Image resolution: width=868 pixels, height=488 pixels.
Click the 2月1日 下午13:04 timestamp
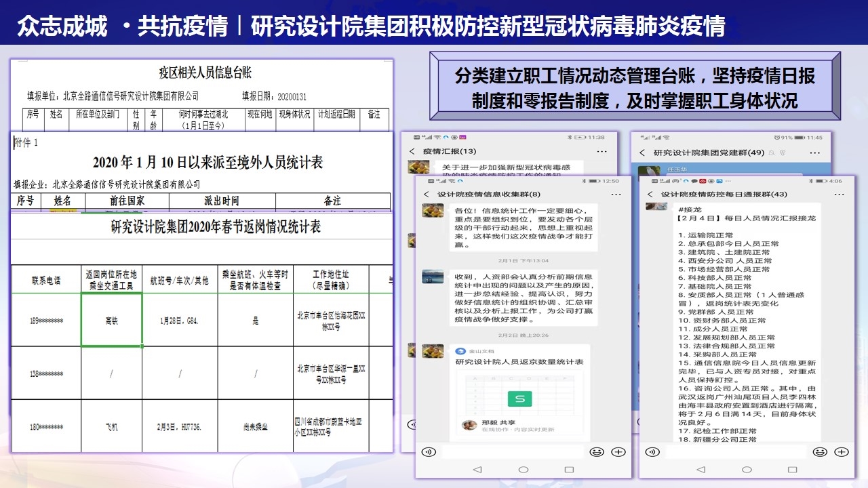523,260
